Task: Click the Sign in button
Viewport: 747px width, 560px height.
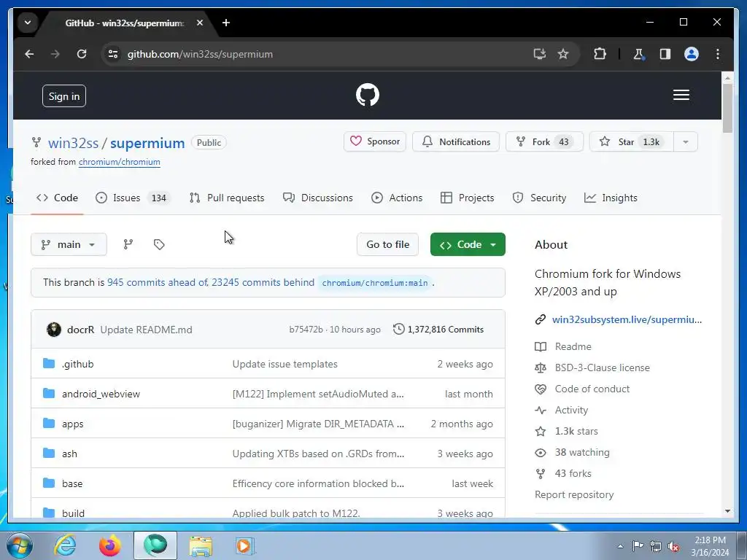Action: click(64, 96)
